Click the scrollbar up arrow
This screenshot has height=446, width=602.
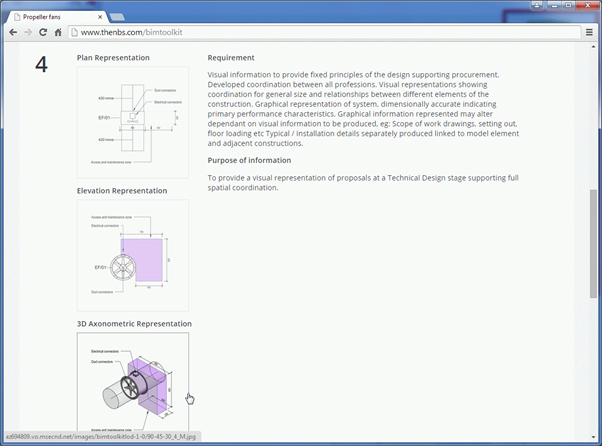pyautogui.click(x=594, y=47)
